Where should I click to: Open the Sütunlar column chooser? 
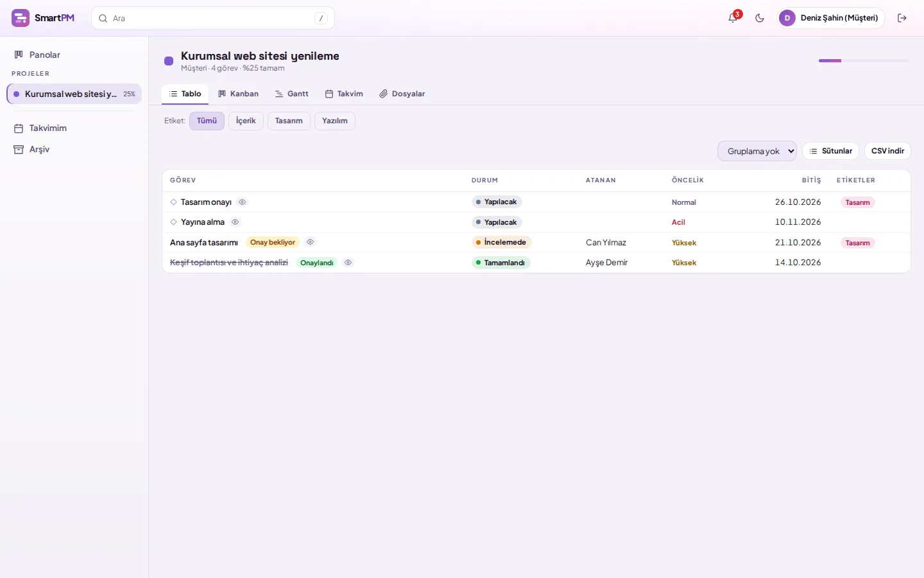(831, 151)
